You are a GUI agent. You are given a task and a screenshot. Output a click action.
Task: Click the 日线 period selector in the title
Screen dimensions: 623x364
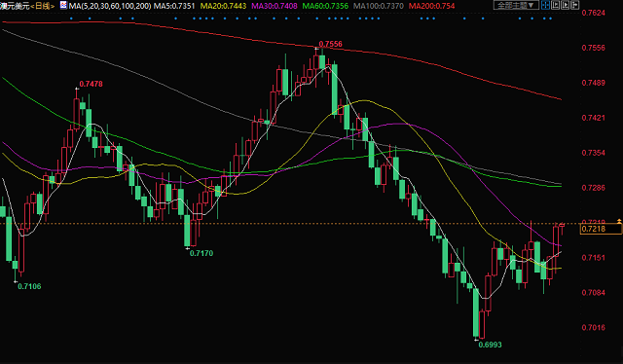click(42, 6)
